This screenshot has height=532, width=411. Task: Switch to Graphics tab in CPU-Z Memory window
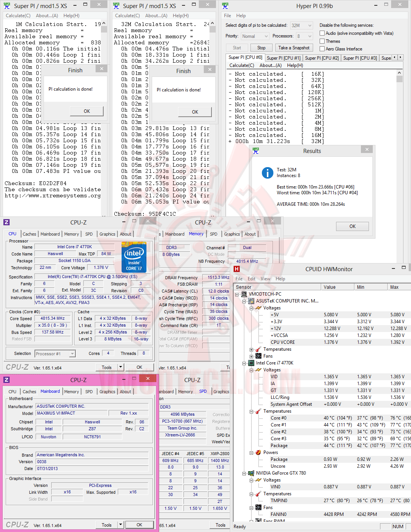click(x=232, y=234)
